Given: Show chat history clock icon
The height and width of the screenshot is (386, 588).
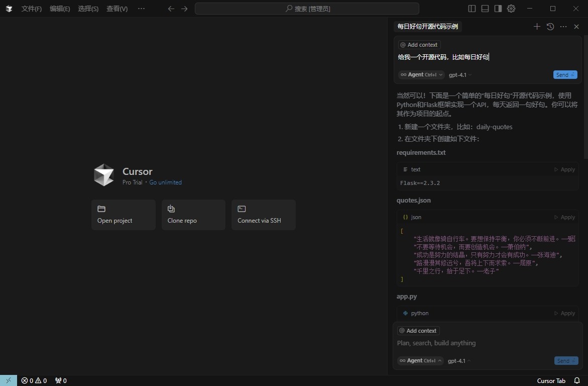Looking at the screenshot, I should [x=550, y=26].
